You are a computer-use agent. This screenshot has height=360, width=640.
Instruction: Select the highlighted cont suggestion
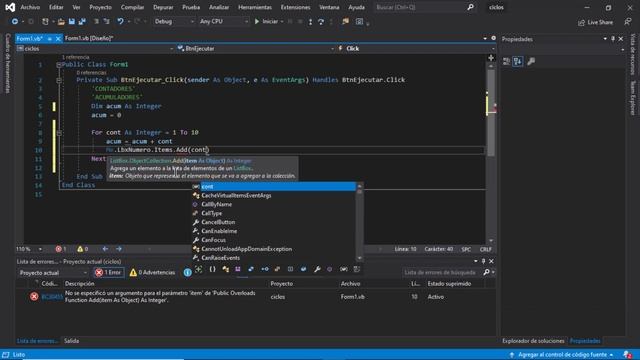pyautogui.click(x=274, y=187)
